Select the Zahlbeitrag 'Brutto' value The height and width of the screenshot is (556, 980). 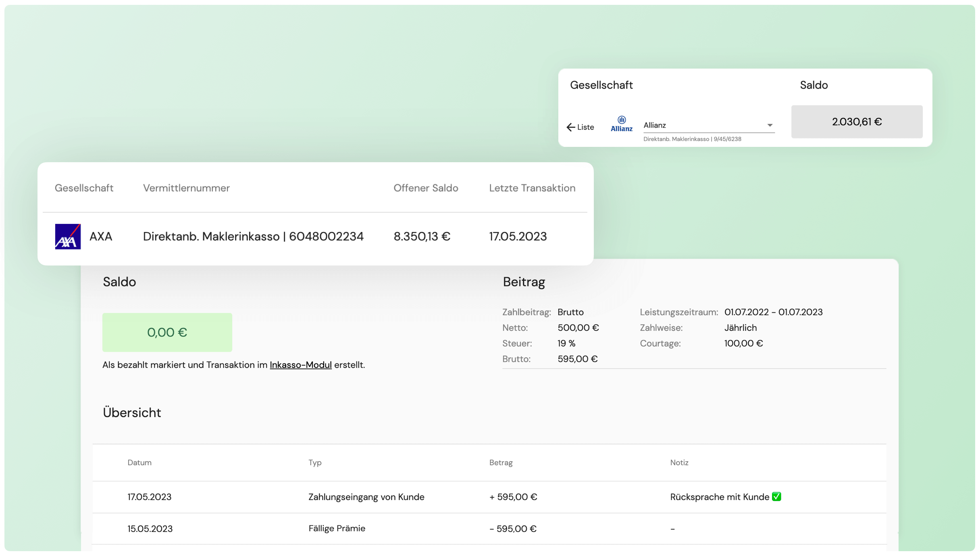pos(570,312)
